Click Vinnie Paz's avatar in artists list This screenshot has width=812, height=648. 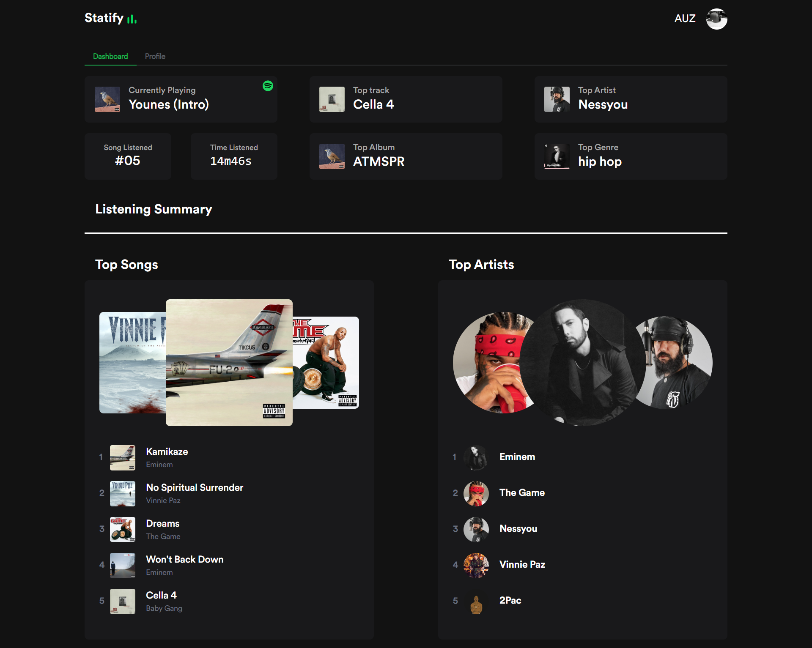coord(476,566)
